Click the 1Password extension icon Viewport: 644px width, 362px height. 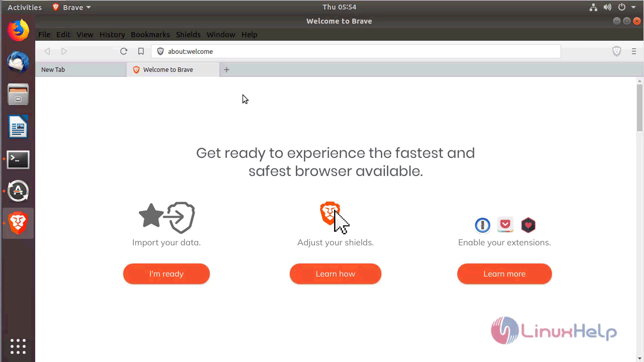point(482,225)
